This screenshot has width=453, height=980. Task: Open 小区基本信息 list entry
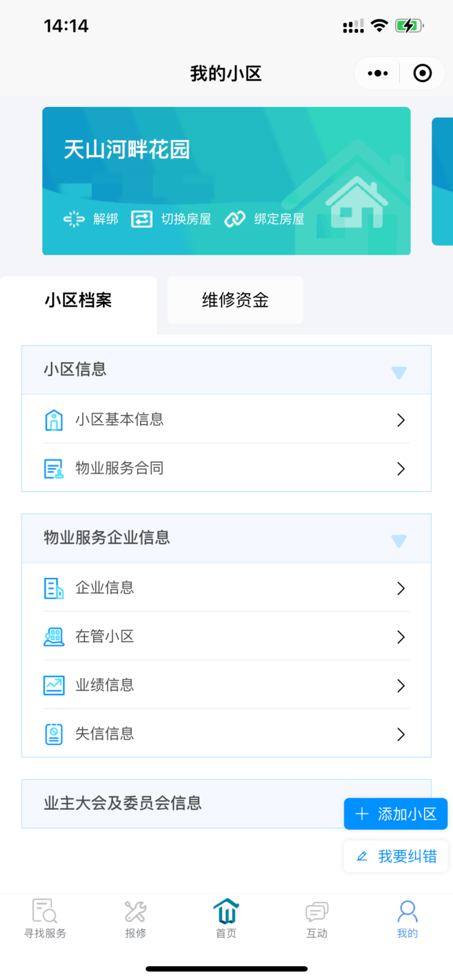click(226, 420)
